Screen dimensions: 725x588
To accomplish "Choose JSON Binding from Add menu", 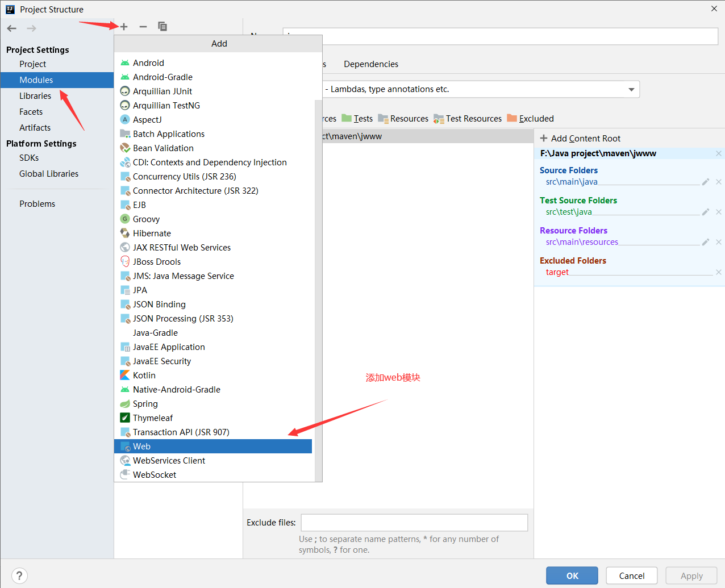I will 213,305.
